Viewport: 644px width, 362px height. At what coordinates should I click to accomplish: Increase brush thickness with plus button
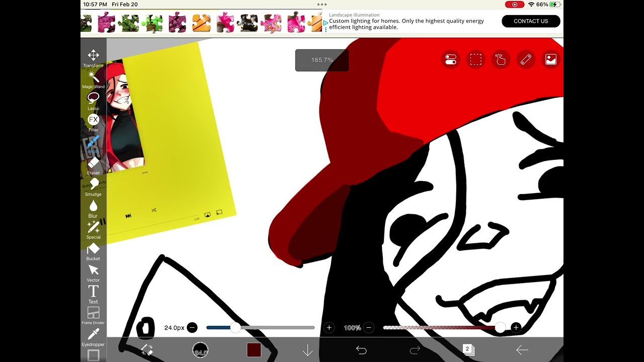pos(329,328)
